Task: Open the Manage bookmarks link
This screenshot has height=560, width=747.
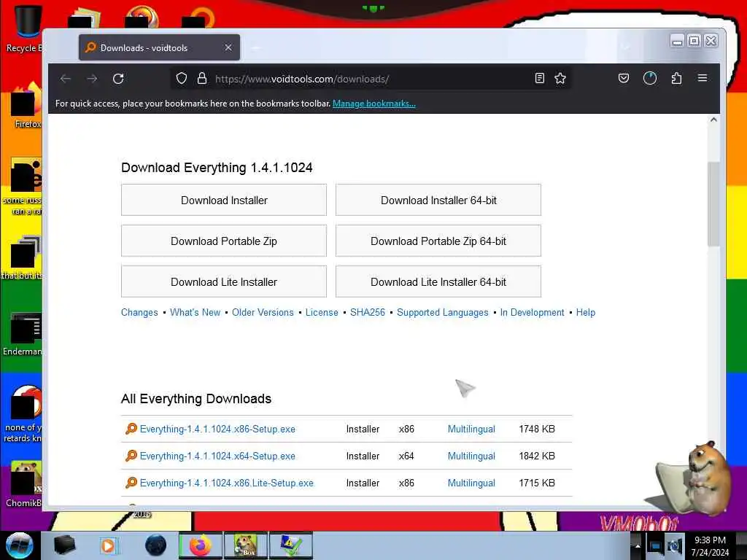Action: tap(374, 104)
